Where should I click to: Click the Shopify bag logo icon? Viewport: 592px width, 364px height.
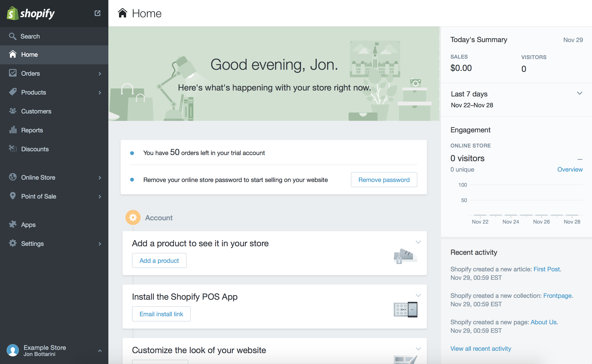point(13,13)
